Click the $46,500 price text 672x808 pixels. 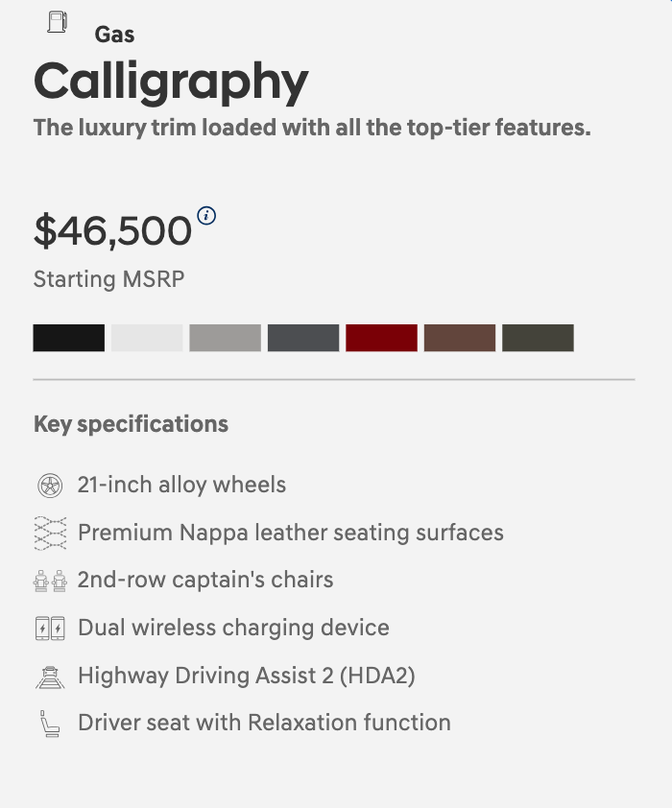click(x=112, y=231)
